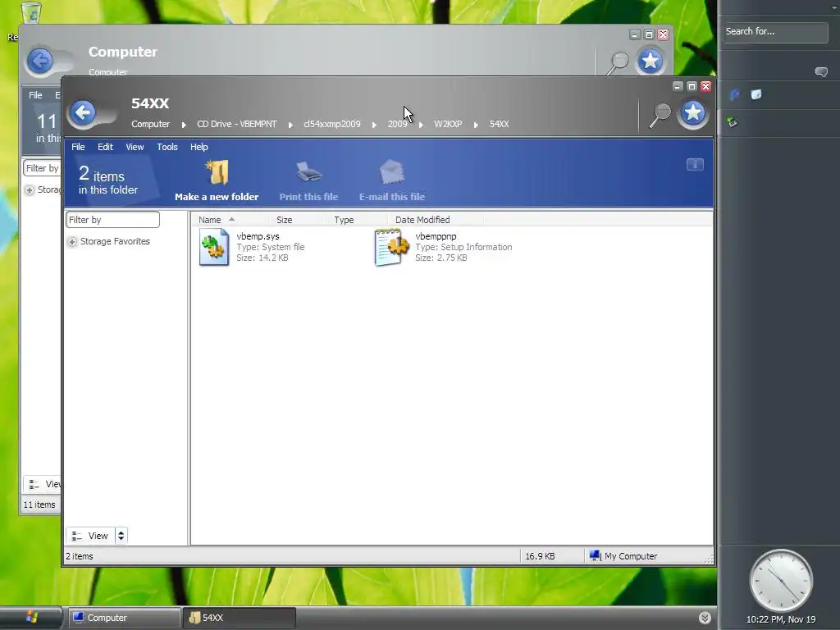Open the Tools menu
Image resolution: width=840 pixels, height=630 pixels.
(x=167, y=147)
